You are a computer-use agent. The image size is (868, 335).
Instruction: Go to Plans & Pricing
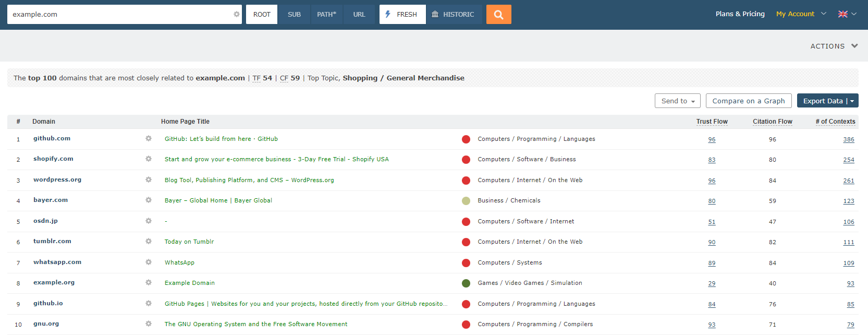740,14
